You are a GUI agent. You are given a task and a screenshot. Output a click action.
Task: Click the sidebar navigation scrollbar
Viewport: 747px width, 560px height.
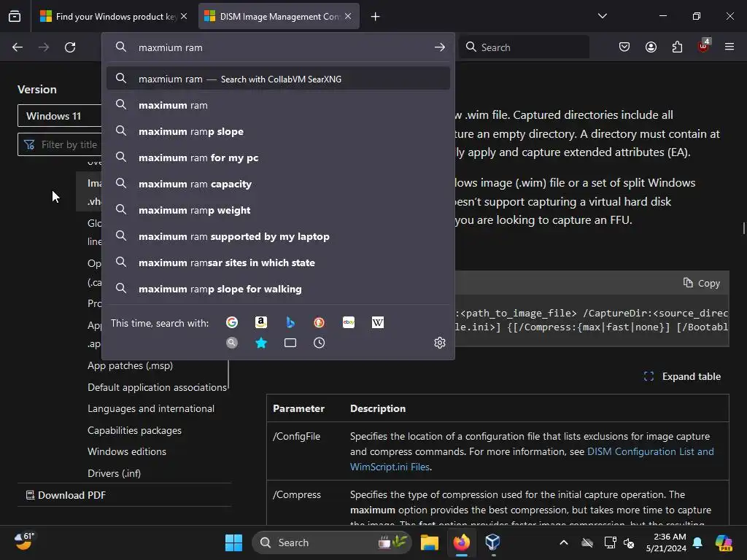[x=228, y=374]
